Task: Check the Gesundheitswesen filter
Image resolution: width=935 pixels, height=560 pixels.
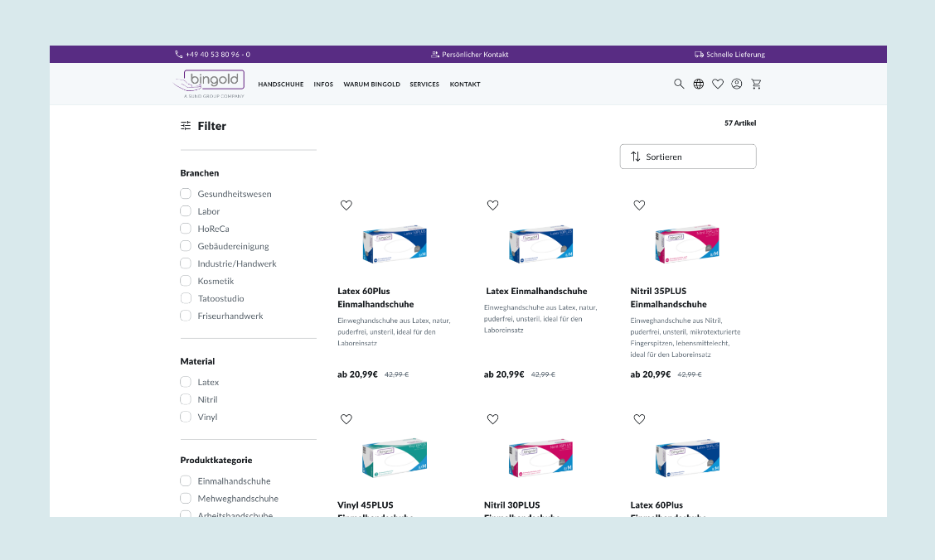Action: pos(186,194)
